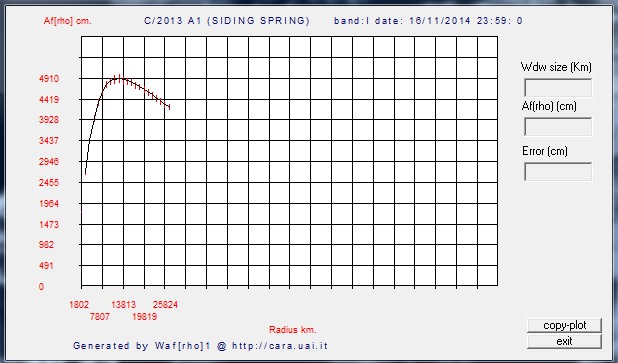Click the C/2013 A1 (SIDING SPRING) title
The height and width of the screenshot is (363, 618).
[x=227, y=21]
